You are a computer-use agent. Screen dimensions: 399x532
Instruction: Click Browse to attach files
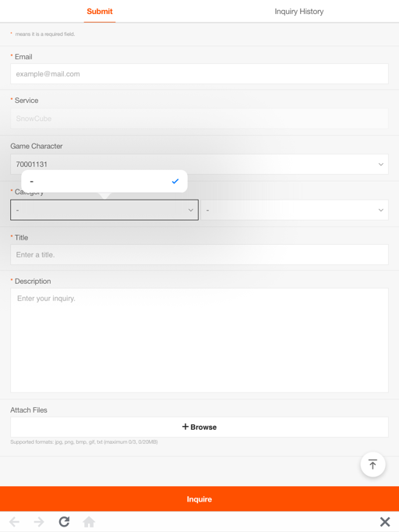199,427
